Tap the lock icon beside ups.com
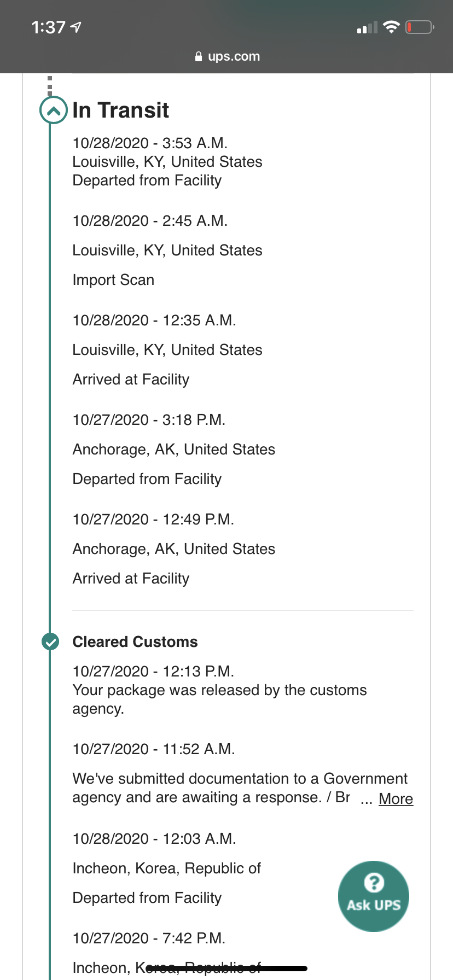Screen dimensions: 453x980 click(x=199, y=56)
